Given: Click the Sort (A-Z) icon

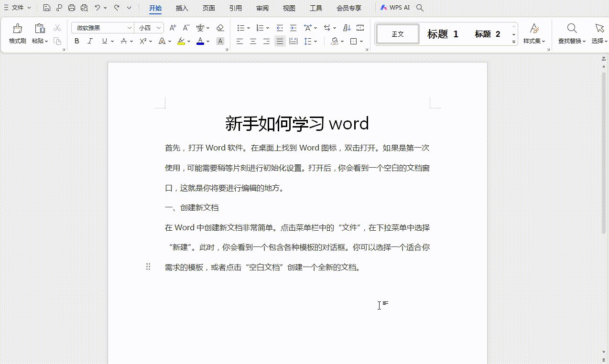Looking at the screenshot, I should (x=347, y=28).
